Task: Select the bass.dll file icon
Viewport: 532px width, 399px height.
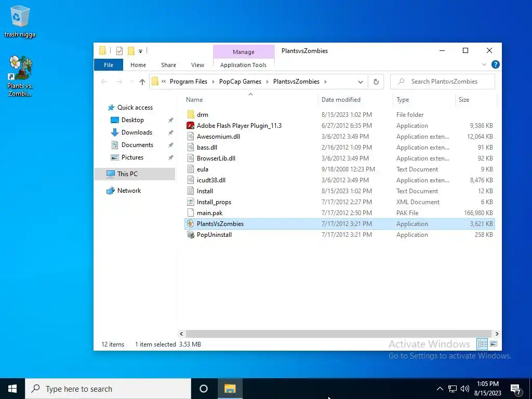Action: pyautogui.click(x=191, y=147)
